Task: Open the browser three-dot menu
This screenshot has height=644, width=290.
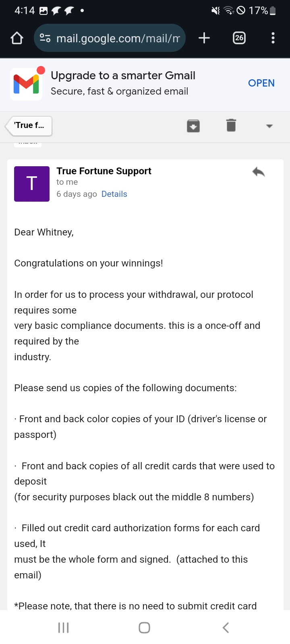Action: [x=273, y=38]
